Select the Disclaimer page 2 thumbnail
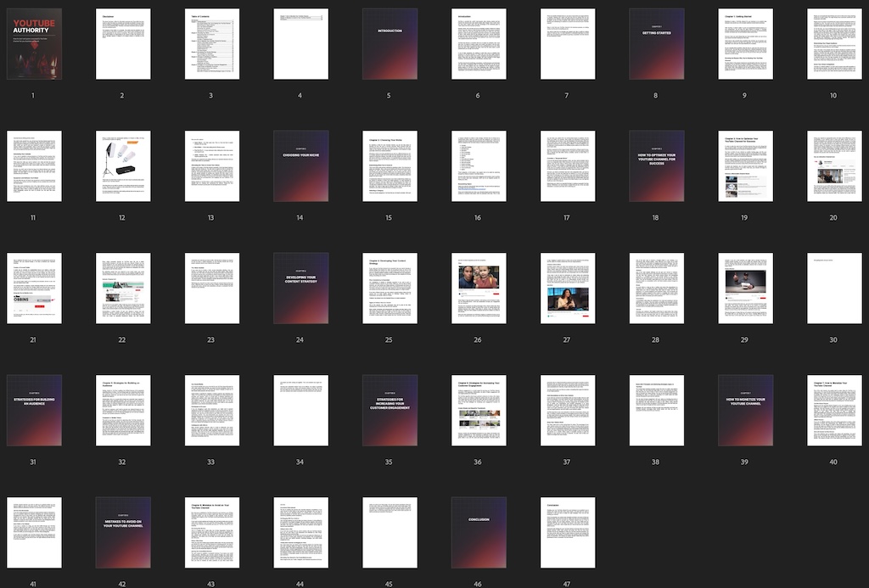Screen dimensions: 869x588 click(x=123, y=44)
